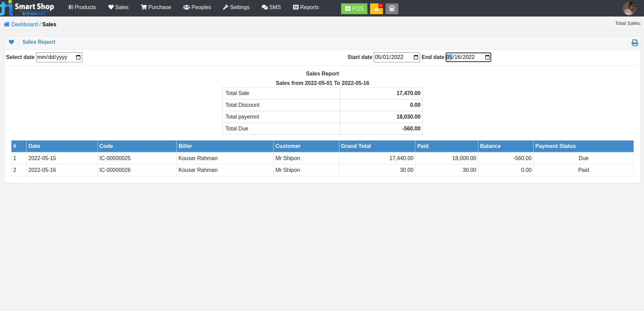Open the Select date calendar picker

coord(78,57)
